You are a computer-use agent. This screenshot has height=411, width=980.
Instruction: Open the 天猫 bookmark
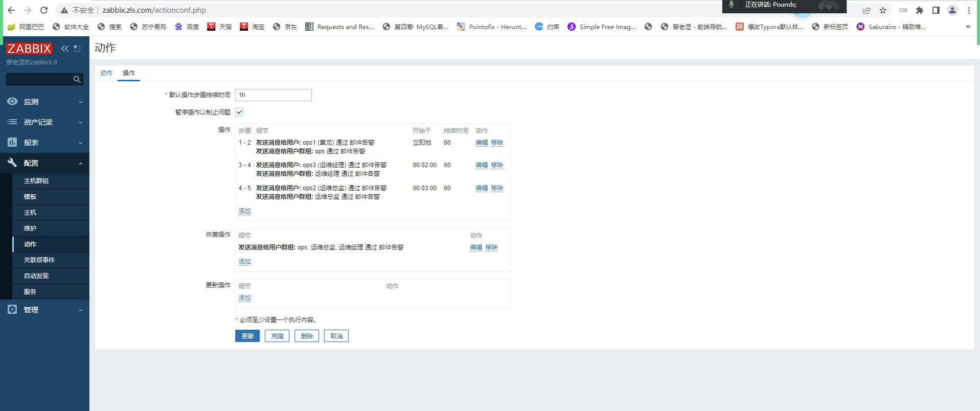click(x=219, y=27)
